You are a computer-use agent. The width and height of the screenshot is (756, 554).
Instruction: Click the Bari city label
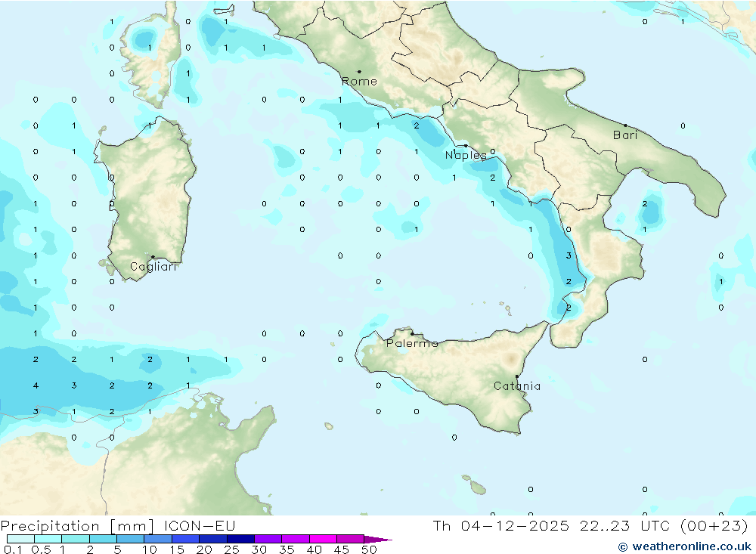[625, 135]
